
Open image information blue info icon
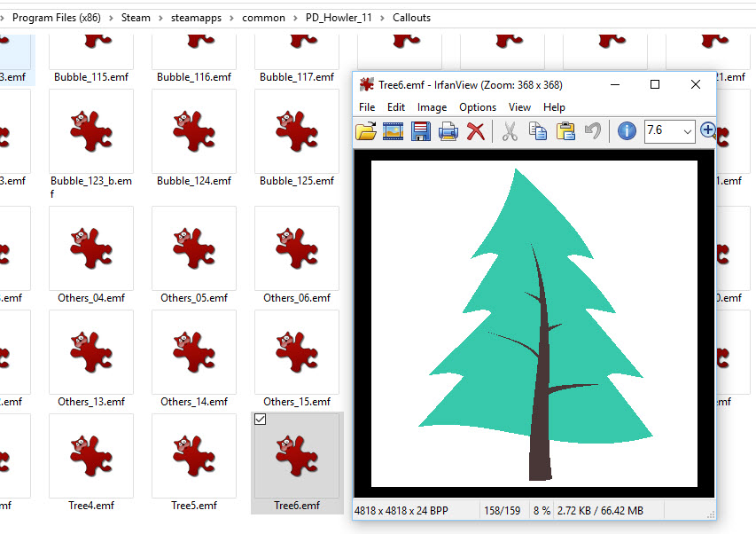[627, 131]
